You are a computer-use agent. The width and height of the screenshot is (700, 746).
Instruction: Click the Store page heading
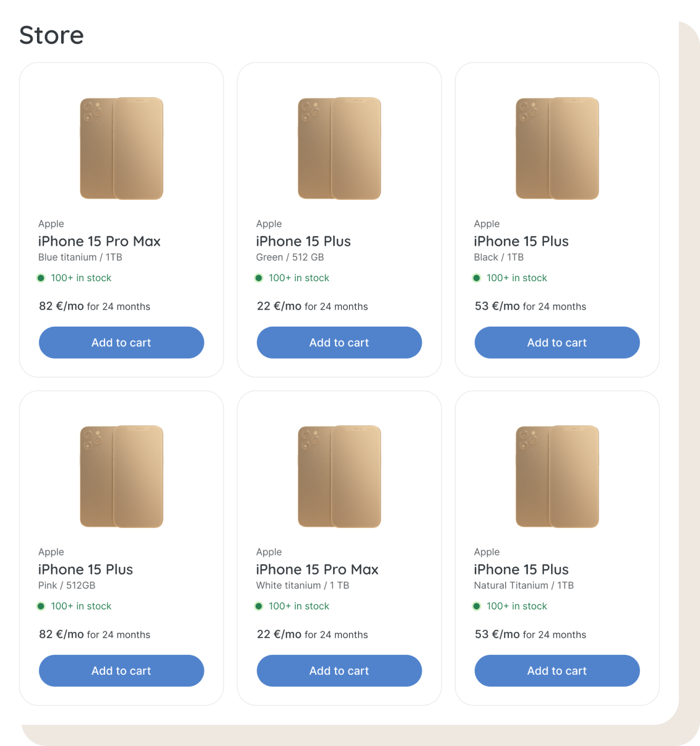coord(52,35)
